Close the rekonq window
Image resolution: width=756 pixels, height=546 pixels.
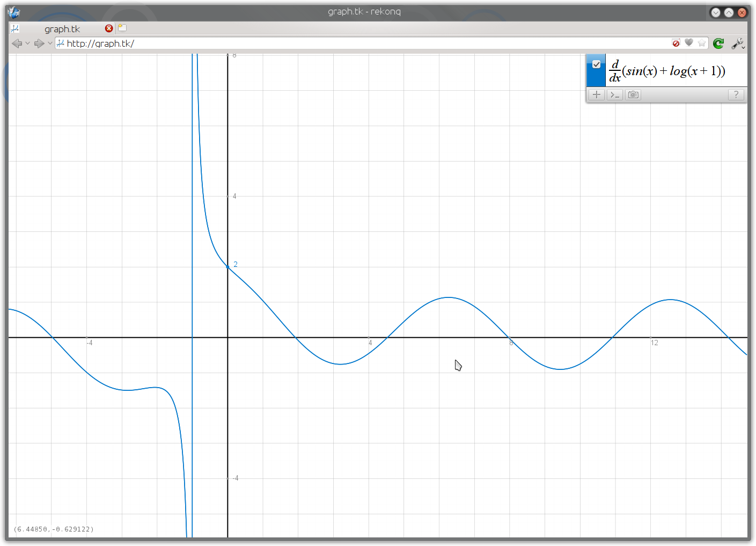[x=742, y=12]
